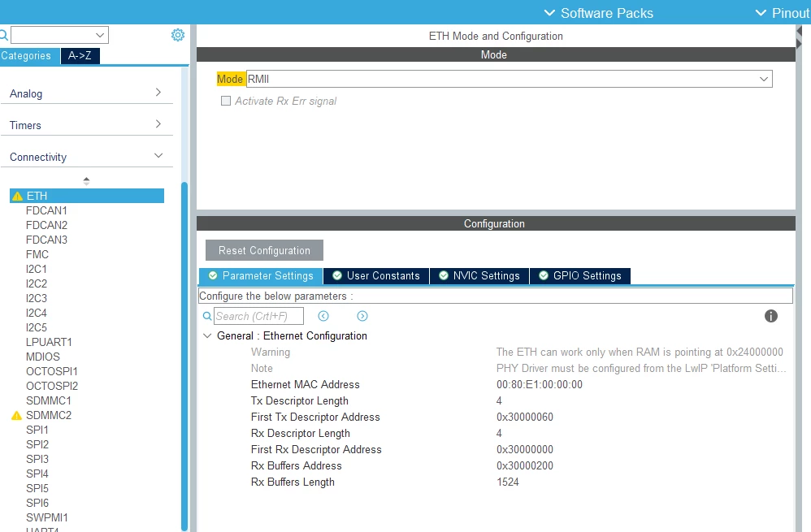Select LPUART1 in the peripheral list
Image resolution: width=811 pixels, height=532 pixels.
(49, 342)
